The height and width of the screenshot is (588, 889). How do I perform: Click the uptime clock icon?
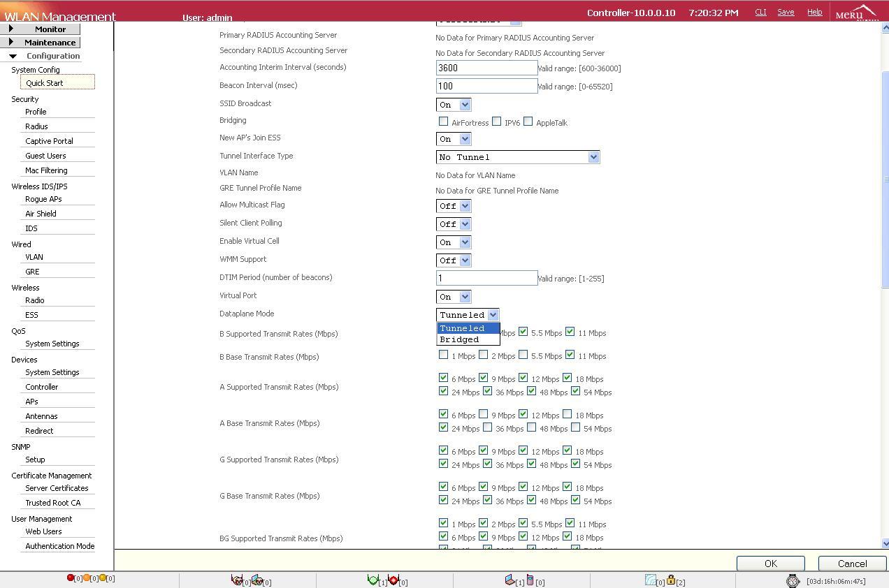pos(793,580)
